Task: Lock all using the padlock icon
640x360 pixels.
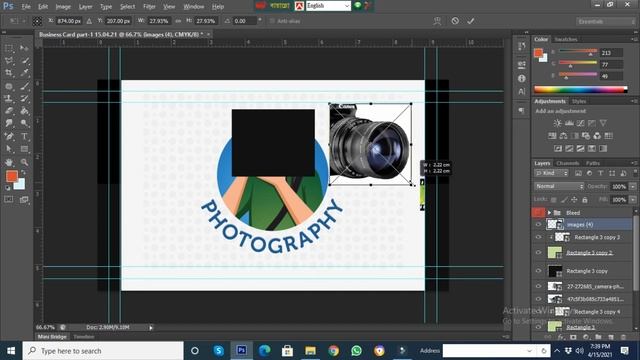Action: (x=585, y=200)
